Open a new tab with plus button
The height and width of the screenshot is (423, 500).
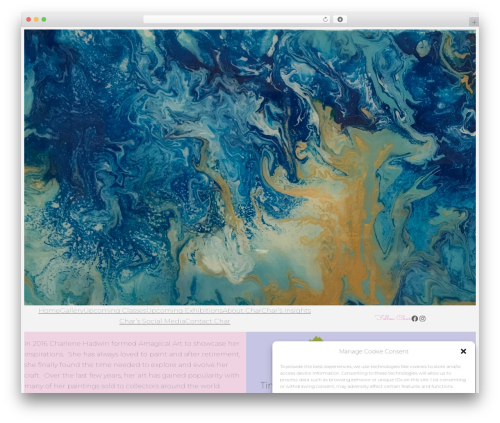pos(474,22)
